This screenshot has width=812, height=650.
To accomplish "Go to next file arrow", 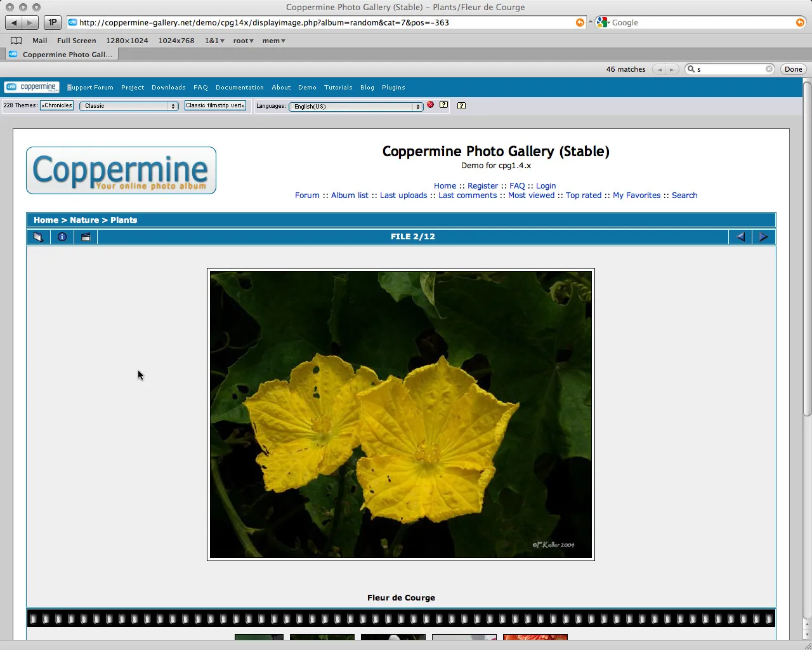I will (x=764, y=237).
